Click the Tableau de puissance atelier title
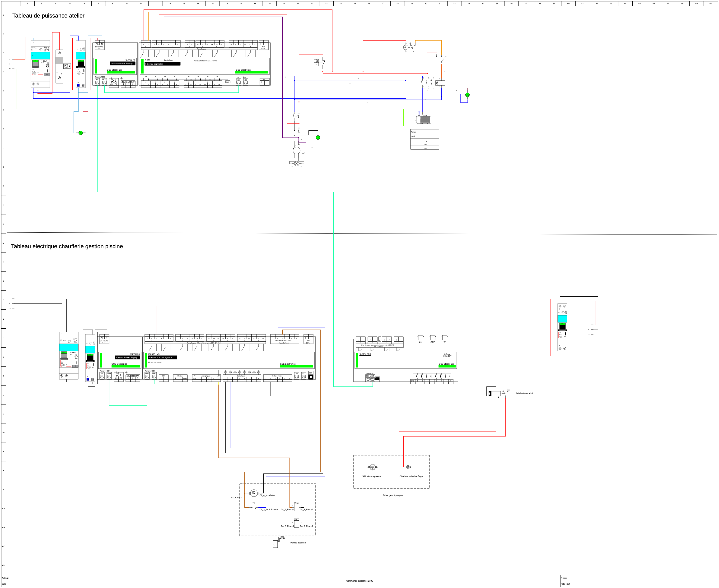The width and height of the screenshot is (719, 588). (x=48, y=16)
